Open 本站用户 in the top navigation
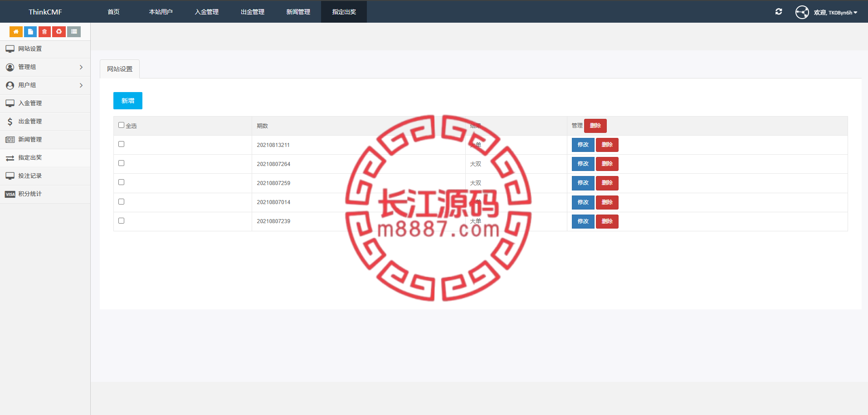 pyautogui.click(x=161, y=12)
